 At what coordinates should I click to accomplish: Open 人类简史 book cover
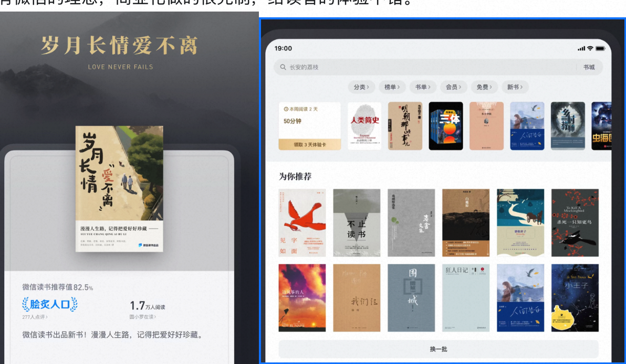click(x=364, y=126)
